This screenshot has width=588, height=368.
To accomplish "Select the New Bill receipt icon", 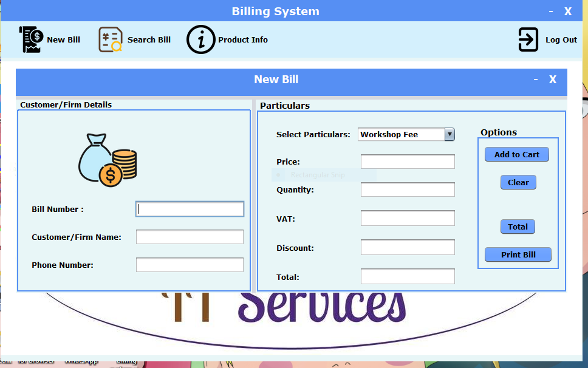I will 30,39.
